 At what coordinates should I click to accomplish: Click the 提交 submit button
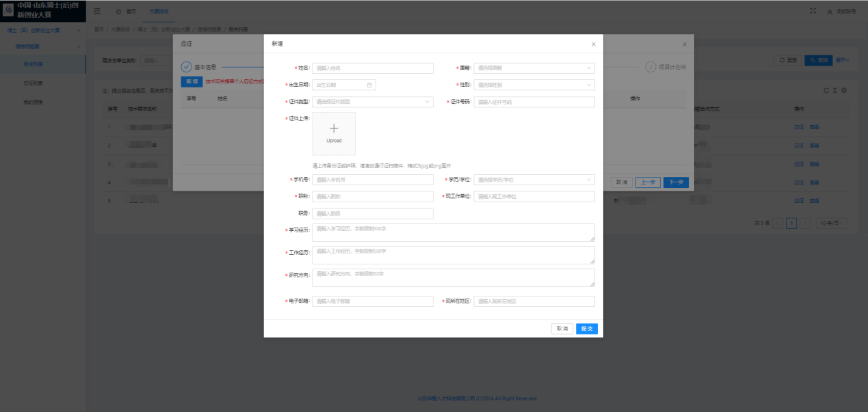coord(586,329)
